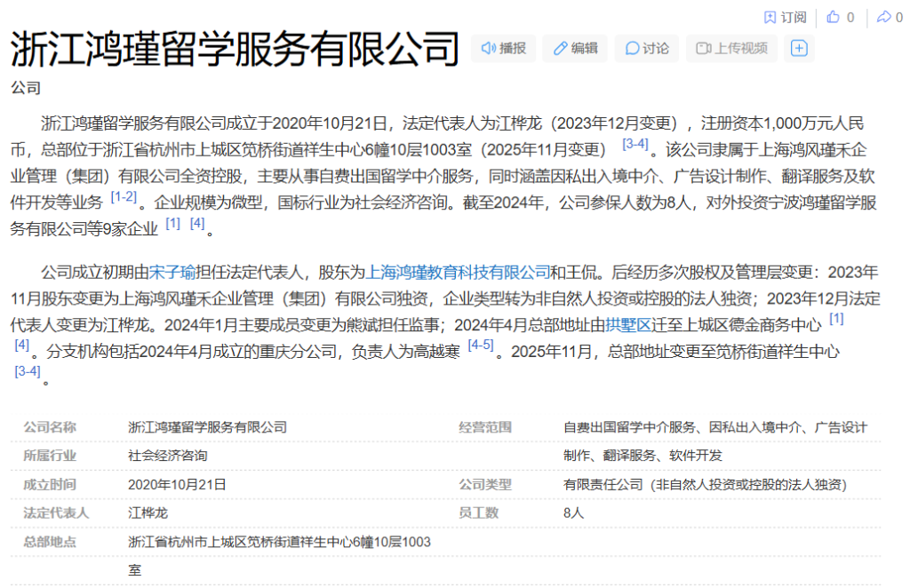
Task: Click citation [1-2] after 软件开发等业务
Action: 124,196
